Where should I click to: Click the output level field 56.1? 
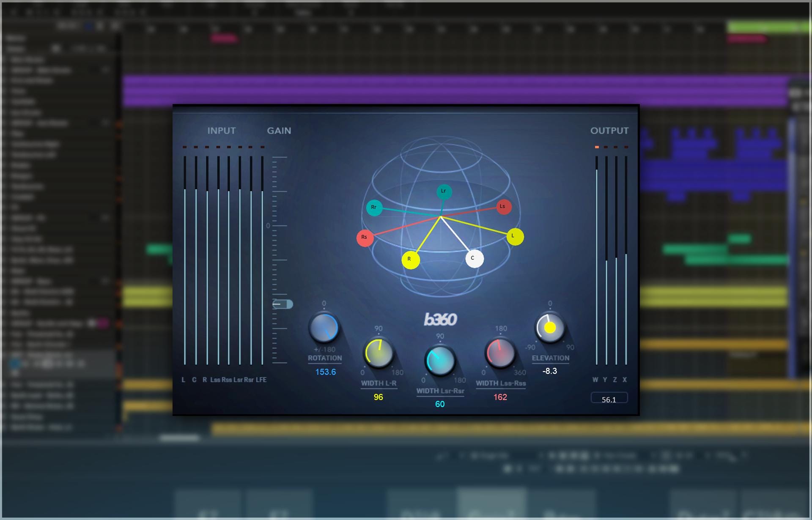pyautogui.click(x=609, y=398)
